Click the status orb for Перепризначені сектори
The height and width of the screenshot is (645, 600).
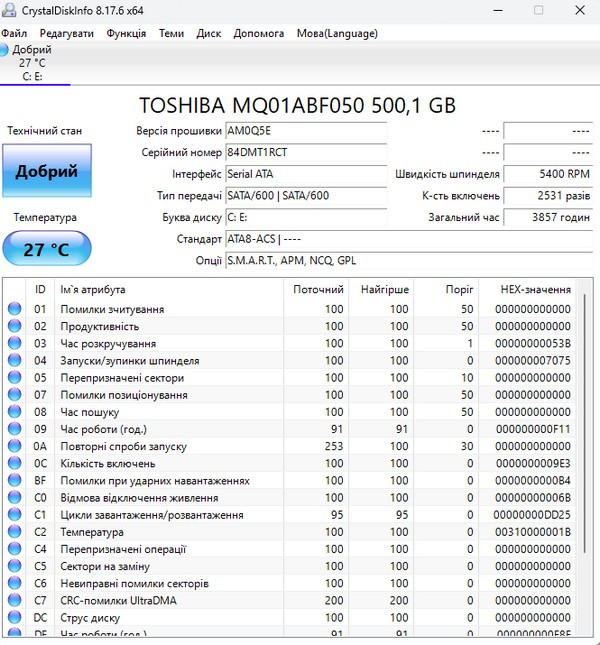click(14, 378)
